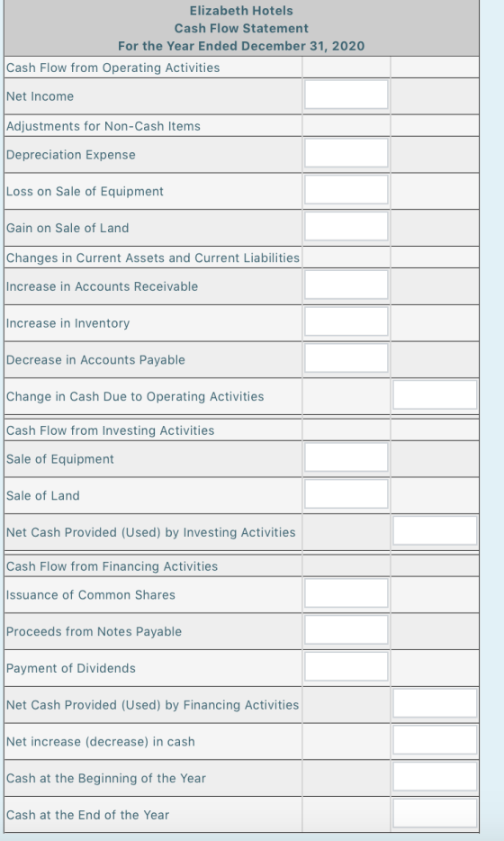Click the Cash Flow Statement title header
Viewport: 504px width, 841px height.
point(241,28)
